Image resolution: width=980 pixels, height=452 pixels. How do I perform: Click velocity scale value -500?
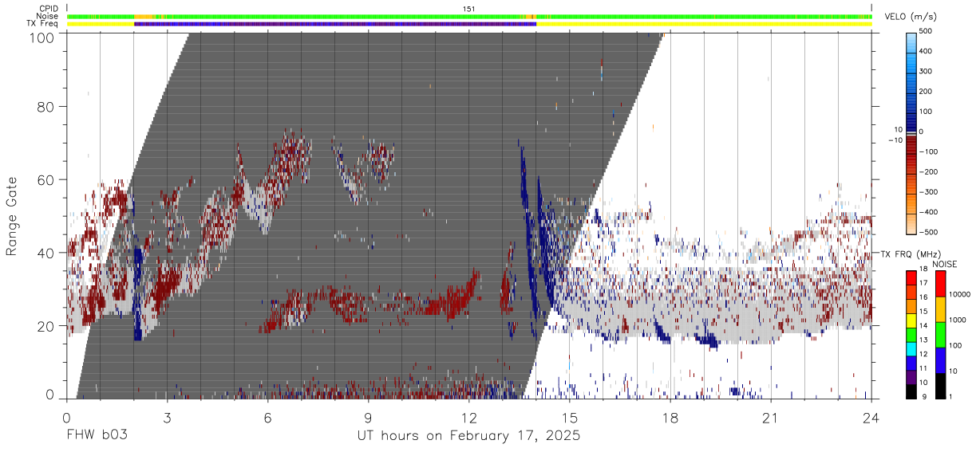click(927, 232)
